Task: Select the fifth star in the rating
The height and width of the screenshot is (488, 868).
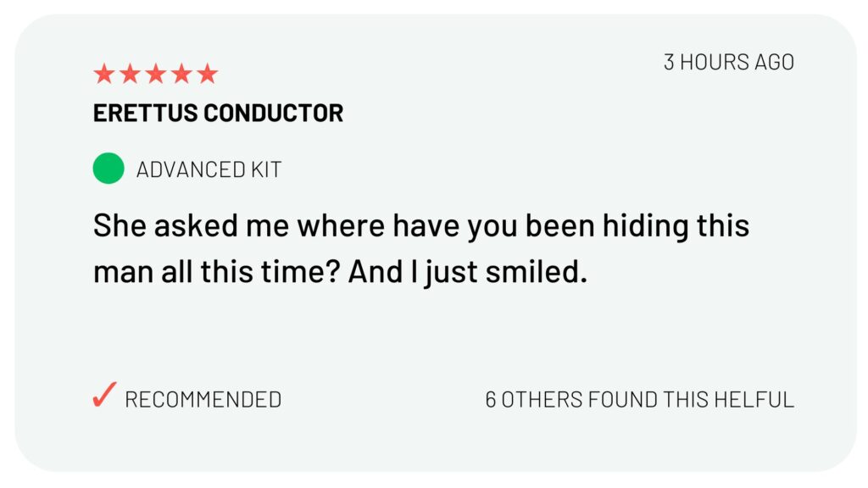Action: point(208,75)
